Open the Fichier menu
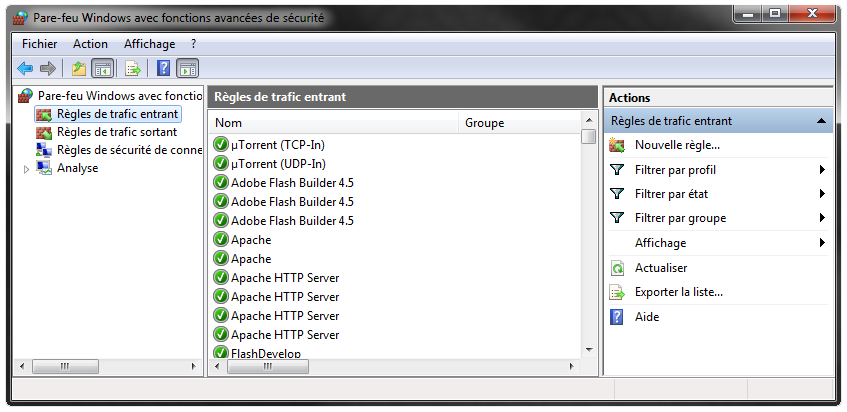This screenshot has height=412, width=847. click(39, 44)
